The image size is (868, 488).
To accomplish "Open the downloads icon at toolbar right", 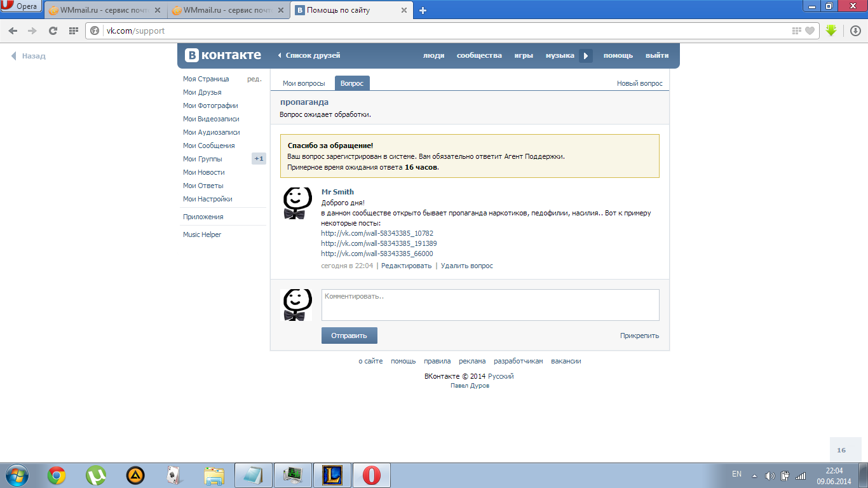I will tap(855, 30).
